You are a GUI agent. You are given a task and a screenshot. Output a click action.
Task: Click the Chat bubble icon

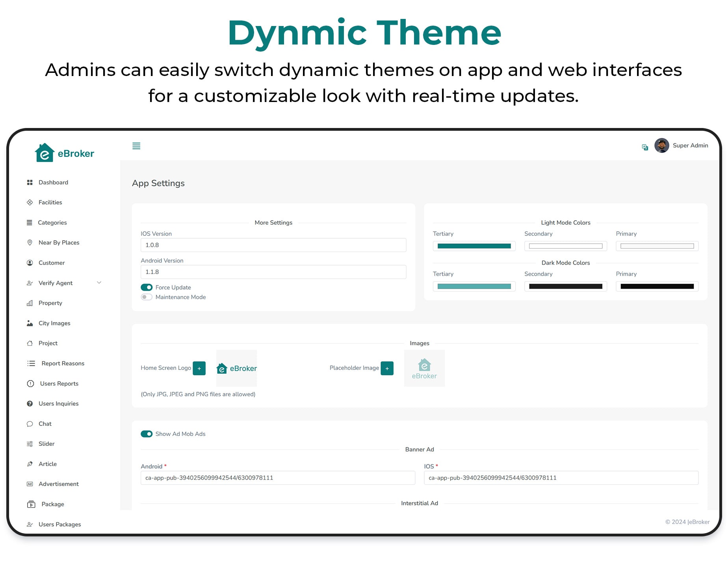[30, 424]
